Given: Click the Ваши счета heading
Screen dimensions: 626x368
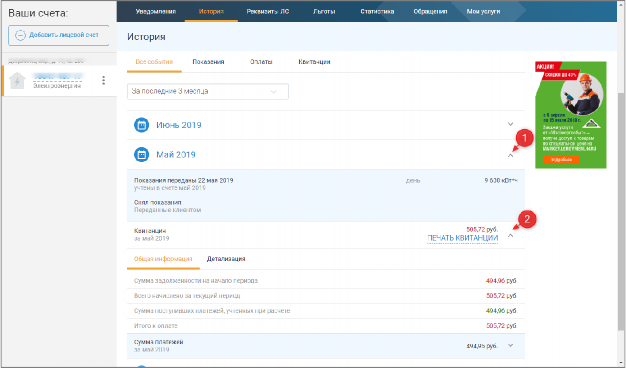Looking at the screenshot, I should 38,13.
